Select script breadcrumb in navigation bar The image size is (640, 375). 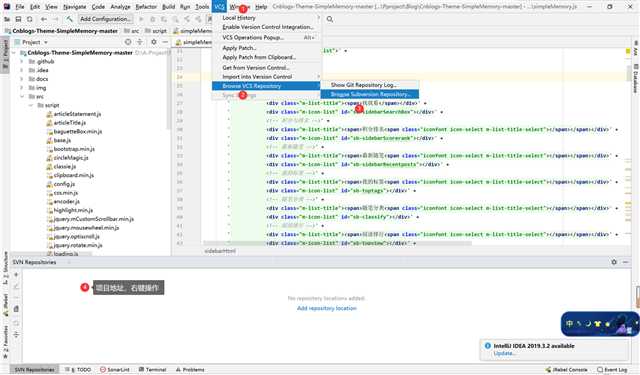(156, 31)
